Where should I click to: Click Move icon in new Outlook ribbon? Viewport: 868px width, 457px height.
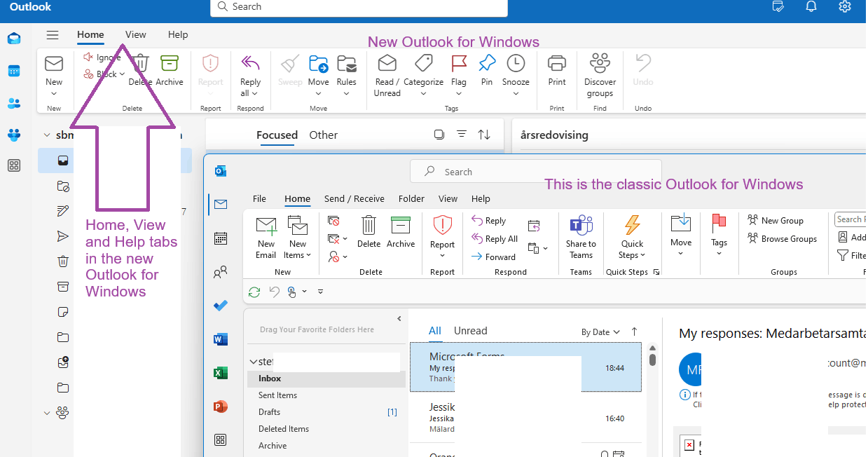318,64
